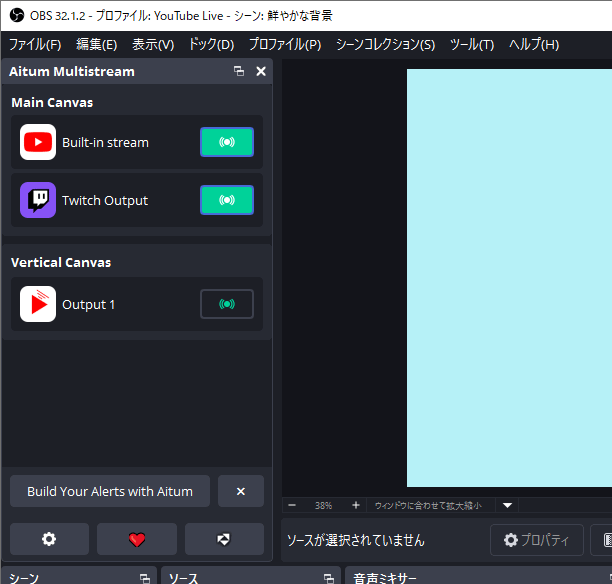Image resolution: width=612 pixels, height=584 pixels.
Task: Click the Built-in stream label
Action: (105, 142)
